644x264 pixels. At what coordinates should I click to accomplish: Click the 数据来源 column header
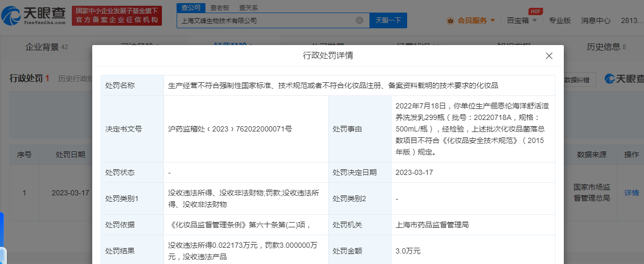592,155
